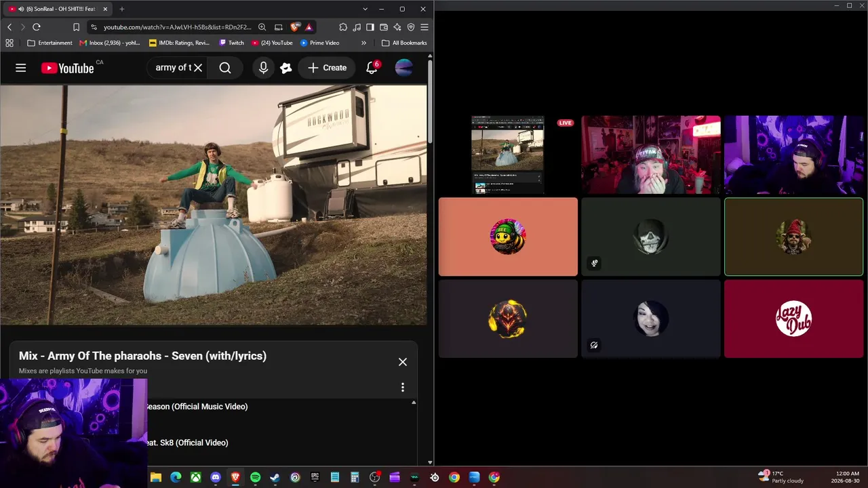Open Brave Wallet icon
The height and width of the screenshot is (488, 868).
[384, 27]
